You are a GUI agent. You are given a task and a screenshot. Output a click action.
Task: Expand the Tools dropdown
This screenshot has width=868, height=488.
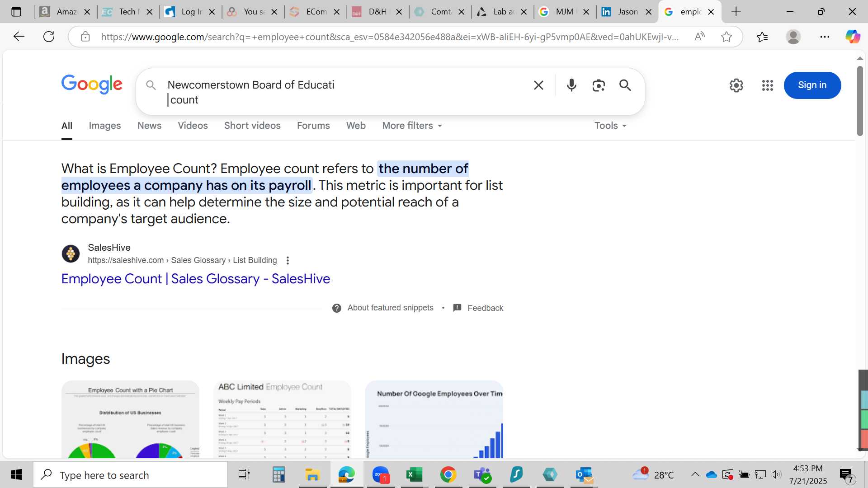tap(610, 126)
